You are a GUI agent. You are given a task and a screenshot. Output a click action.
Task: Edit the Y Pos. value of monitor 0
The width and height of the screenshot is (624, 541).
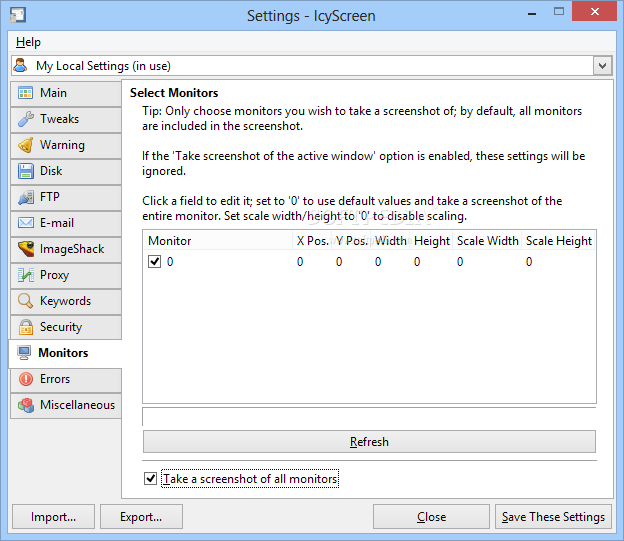coord(339,262)
